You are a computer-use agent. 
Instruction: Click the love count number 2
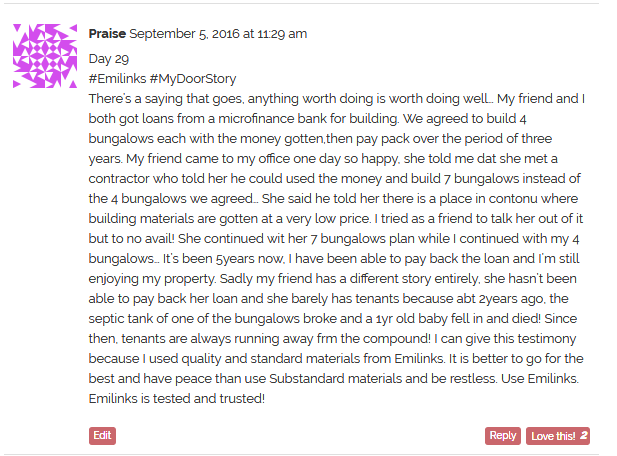(584, 435)
